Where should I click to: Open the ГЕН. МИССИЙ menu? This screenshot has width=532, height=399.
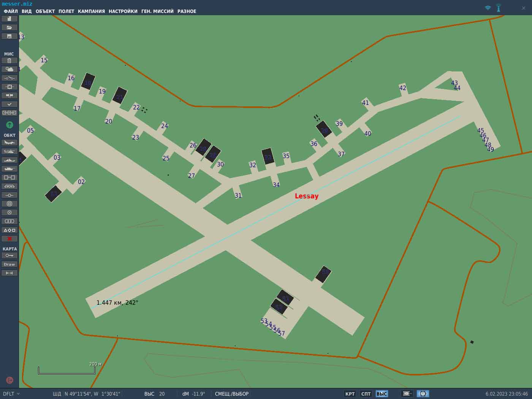tap(157, 11)
